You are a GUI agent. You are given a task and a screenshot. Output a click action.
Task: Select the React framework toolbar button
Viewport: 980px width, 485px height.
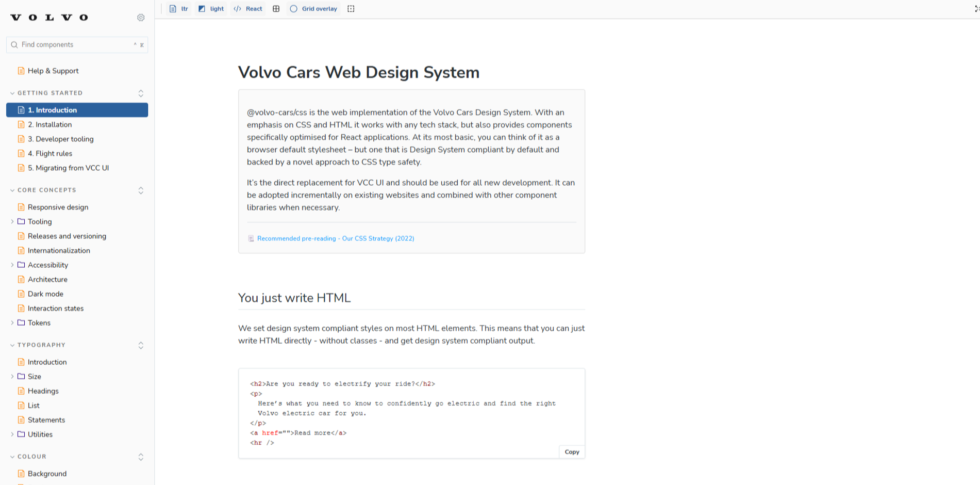click(248, 9)
